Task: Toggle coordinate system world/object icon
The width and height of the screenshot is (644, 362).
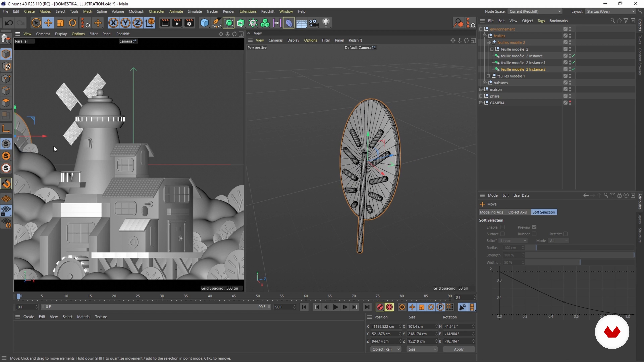Action: (150, 23)
